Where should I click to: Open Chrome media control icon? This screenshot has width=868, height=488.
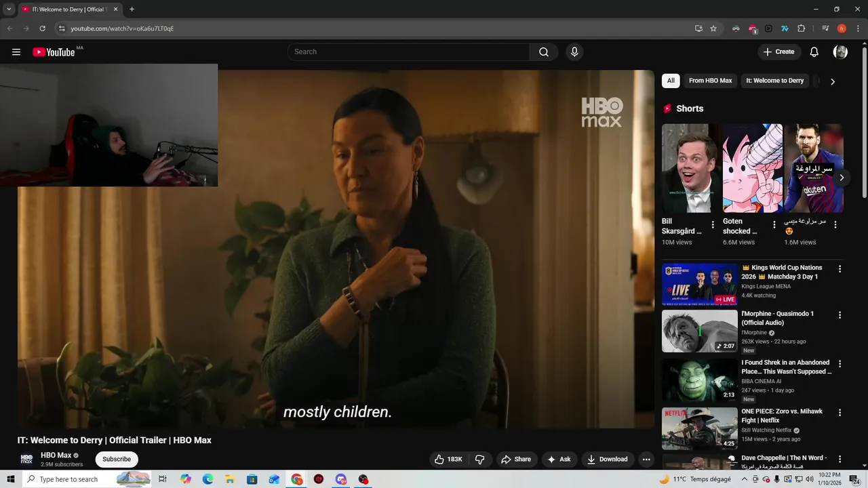tap(825, 28)
